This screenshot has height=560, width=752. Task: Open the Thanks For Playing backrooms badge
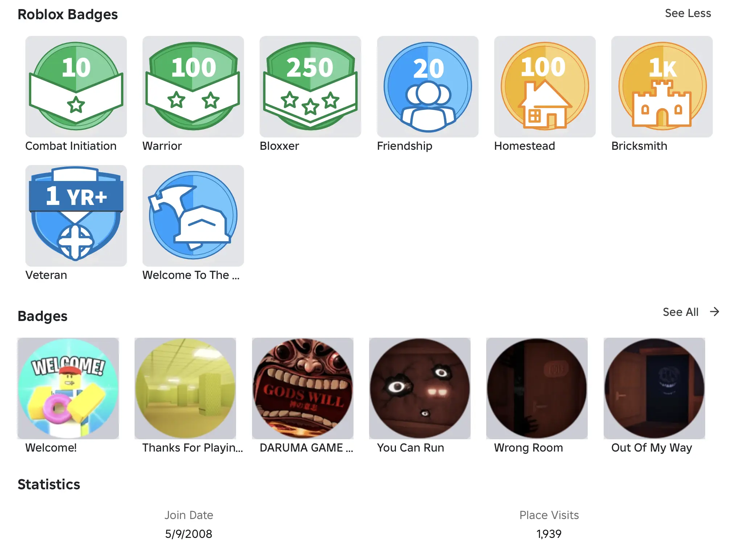click(x=185, y=388)
